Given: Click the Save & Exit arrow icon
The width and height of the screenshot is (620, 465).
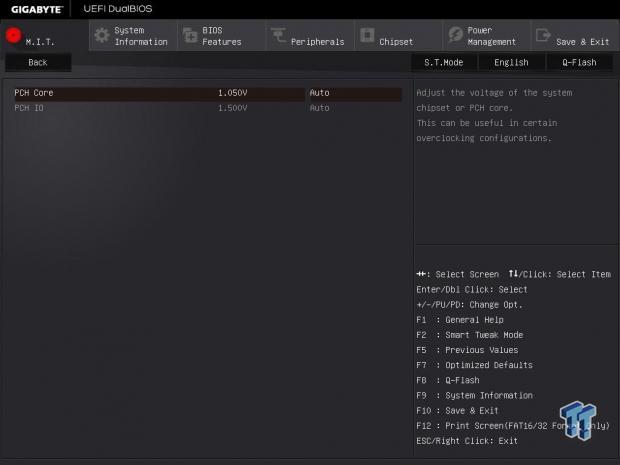Looking at the screenshot, I should point(543,35).
